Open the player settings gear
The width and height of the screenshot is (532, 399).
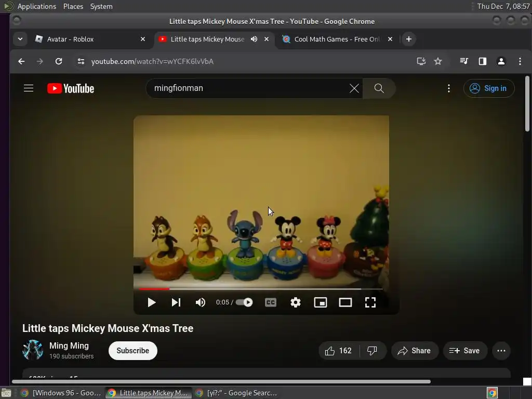coord(296,302)
